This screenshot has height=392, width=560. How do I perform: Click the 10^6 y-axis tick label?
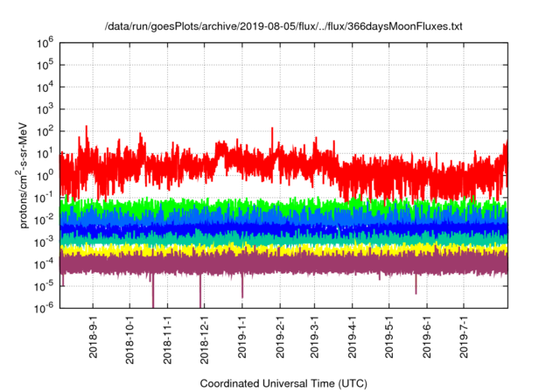(45, 44)
